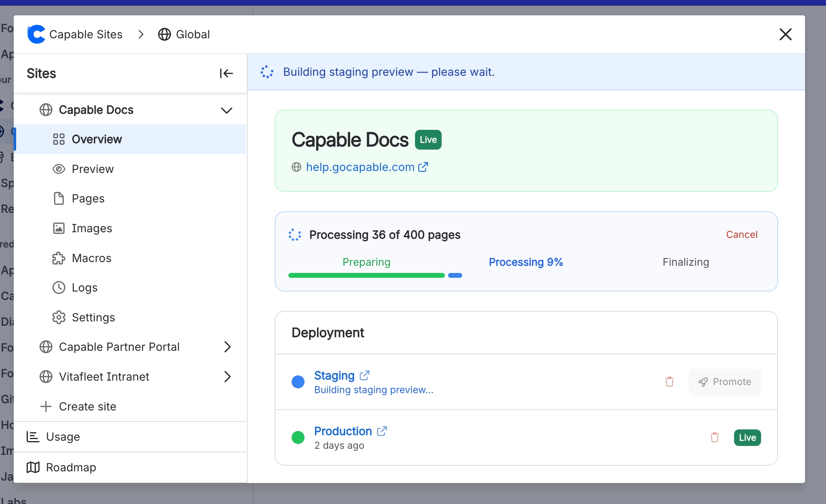Collapse the Sites sidebar panel
Screen dimensions: 826x504
tap(226, 73)
